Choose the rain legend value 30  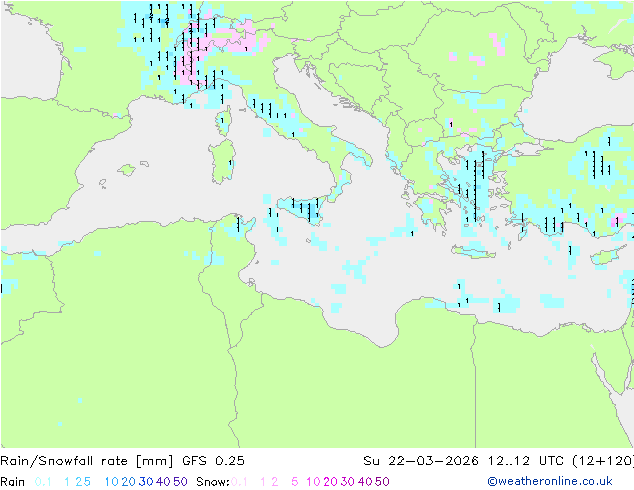[x=146, y=482]
